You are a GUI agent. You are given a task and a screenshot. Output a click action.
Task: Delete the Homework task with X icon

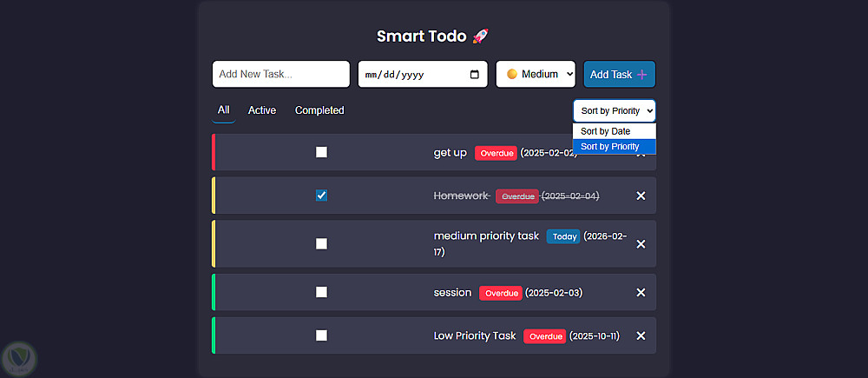tap(641, 196)
